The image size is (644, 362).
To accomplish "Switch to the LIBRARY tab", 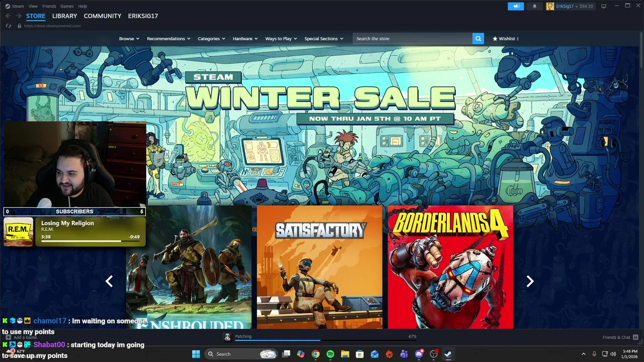I will (64, 16).
